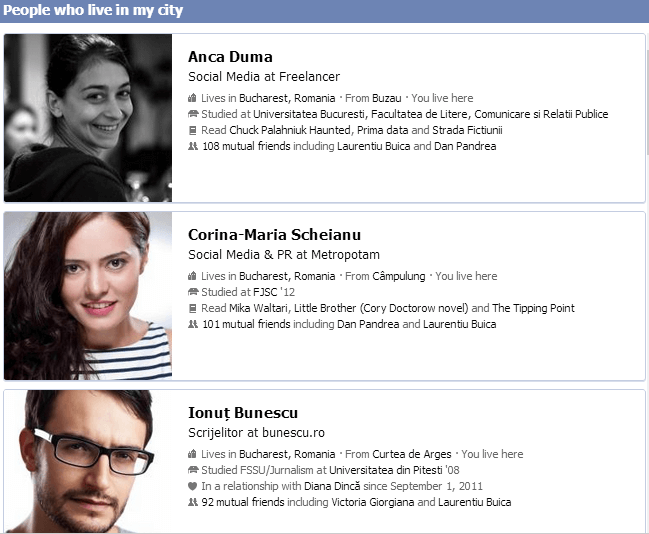Image resolution: width=649 pixels, height=534 pixels.
Task: View the 101 mutual friends list
Action: tap(246, 324)
